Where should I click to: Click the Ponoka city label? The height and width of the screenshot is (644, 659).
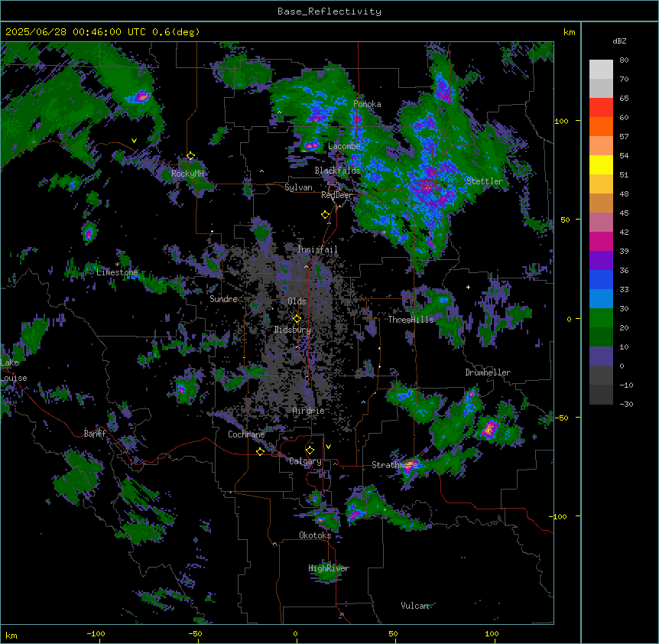click(x=367, y=104)
